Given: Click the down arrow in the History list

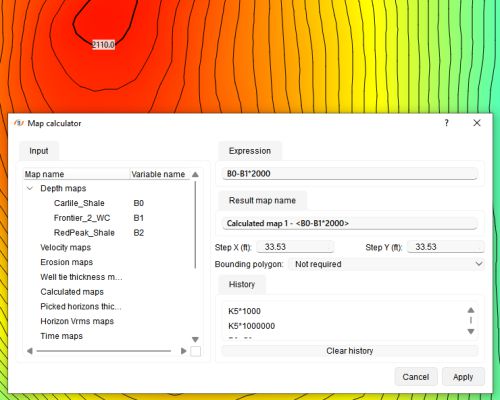Looking at the screenshot, I should point(471,331).
